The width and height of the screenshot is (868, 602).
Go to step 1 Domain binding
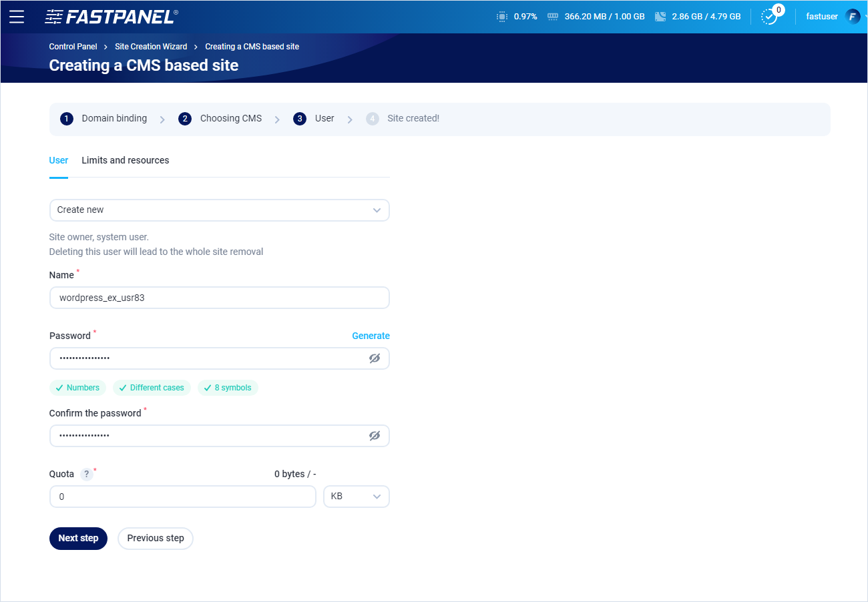coord(103,119)
